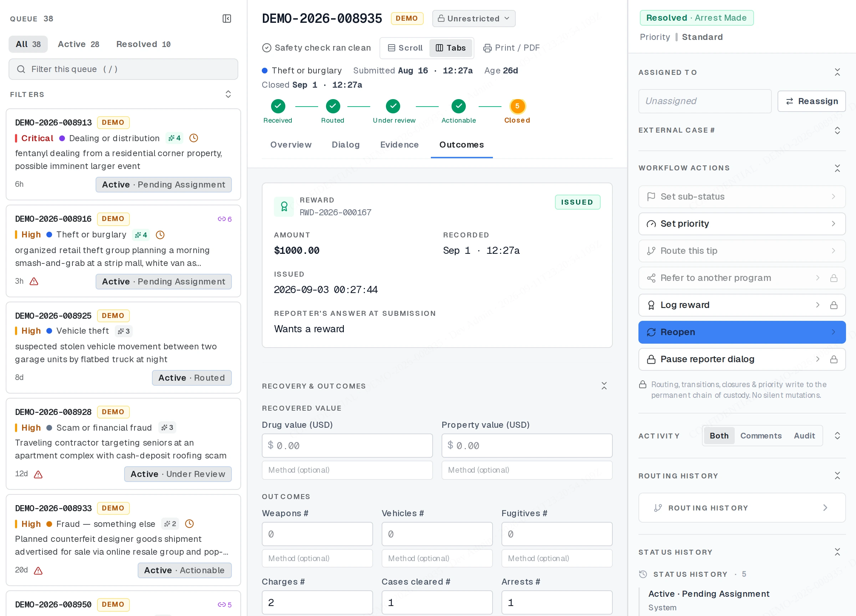Expand the External Case # section
This screenshot has width=856, height=616.
pos(837,130)
